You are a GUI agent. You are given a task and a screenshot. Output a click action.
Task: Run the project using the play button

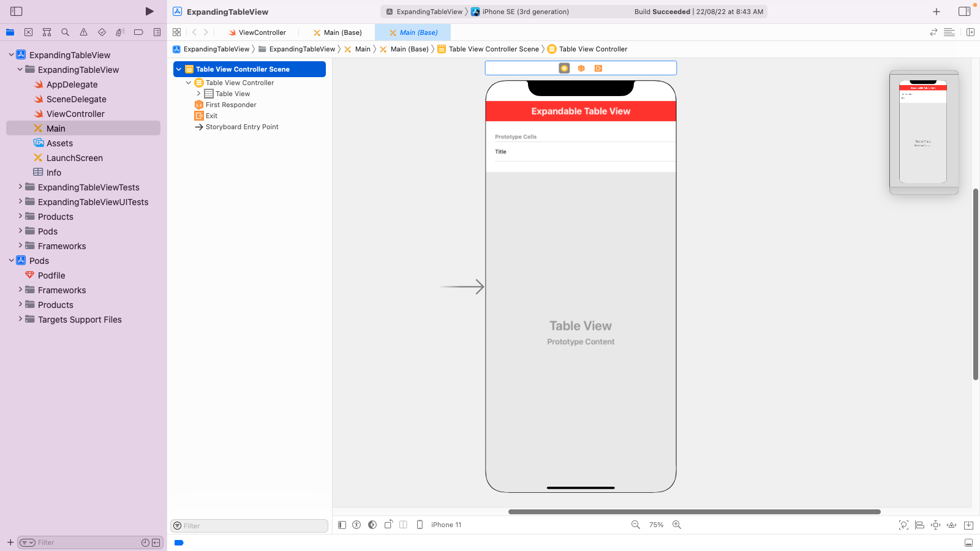149,10
